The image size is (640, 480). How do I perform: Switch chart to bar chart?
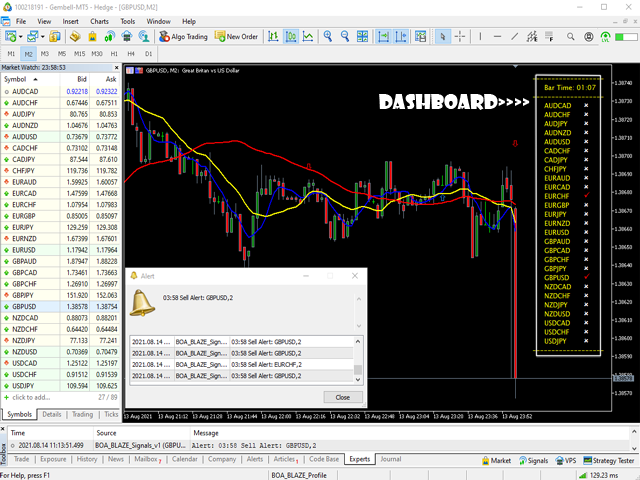(273, 37)
